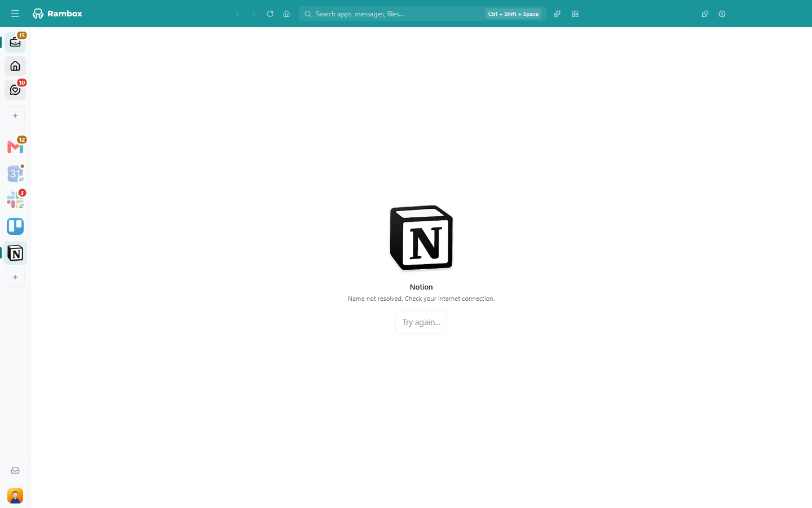Open the extensions puzzle icon
The image size is (812, 508).
(705, 14)
